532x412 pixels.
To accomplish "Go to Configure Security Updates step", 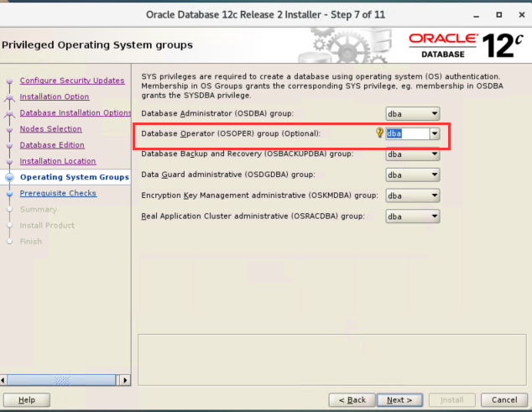I will 72,81.
